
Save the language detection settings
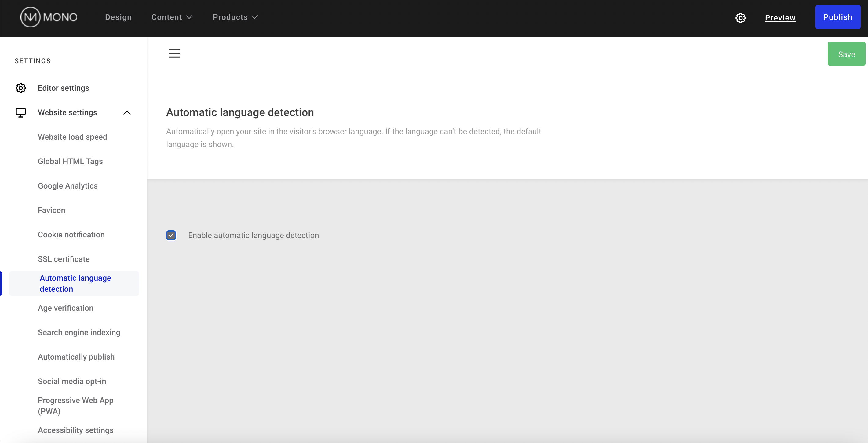point(846,54)
